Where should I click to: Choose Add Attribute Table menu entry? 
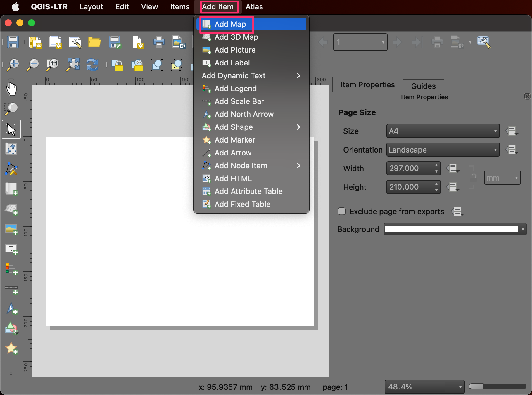click(x=251, y=191)
